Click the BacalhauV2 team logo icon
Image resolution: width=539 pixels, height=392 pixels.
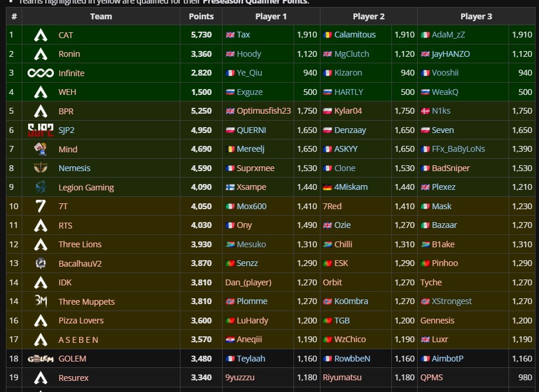click(x=40, y=264)
